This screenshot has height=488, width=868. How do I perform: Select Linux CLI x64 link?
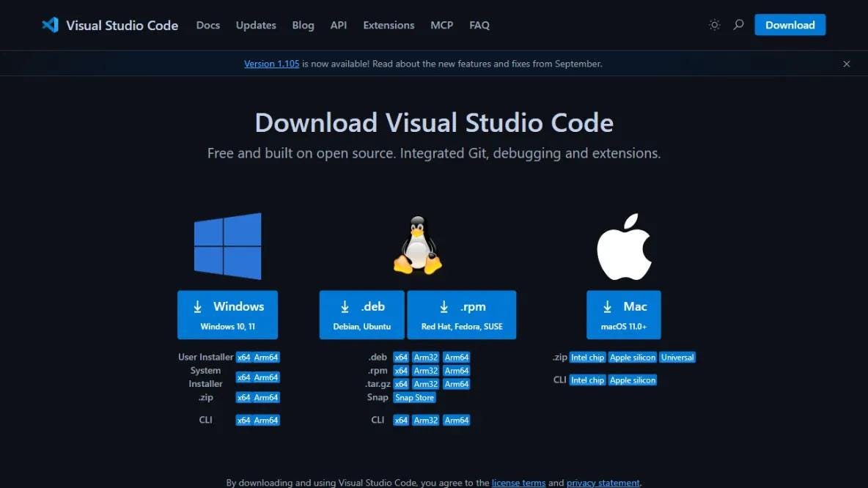pos(401,420)
